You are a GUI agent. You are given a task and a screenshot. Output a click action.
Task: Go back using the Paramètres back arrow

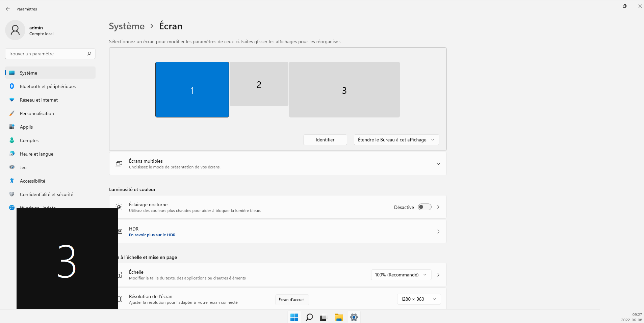(x=7, y=8)
